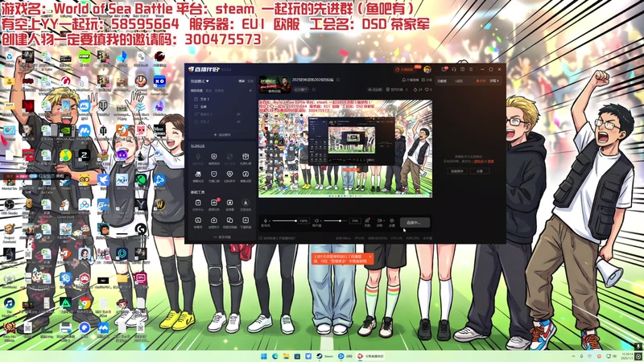Open the Recycle Bin desktop icon
The height and width of the screenshot is (362, 644).
click(x=9, y=57)
